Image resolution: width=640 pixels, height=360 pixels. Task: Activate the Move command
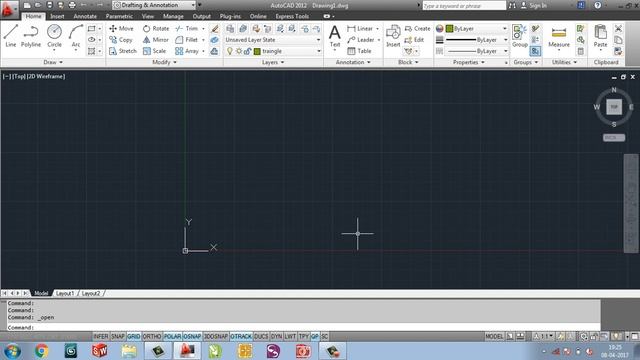point(121,29)
